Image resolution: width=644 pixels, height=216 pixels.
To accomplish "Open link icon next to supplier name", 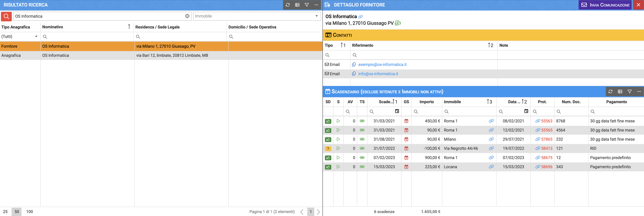I will pyautogui.click(x=360, y=17).
